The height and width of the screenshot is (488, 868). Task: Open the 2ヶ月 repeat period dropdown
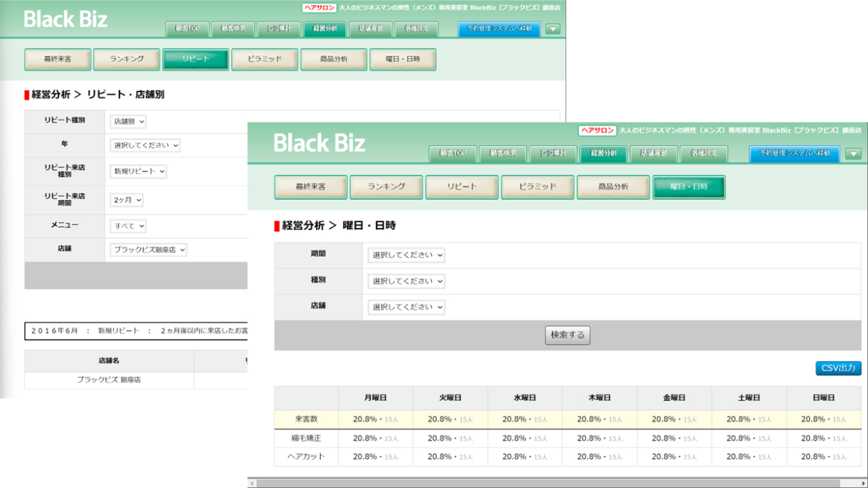(127, 200)
